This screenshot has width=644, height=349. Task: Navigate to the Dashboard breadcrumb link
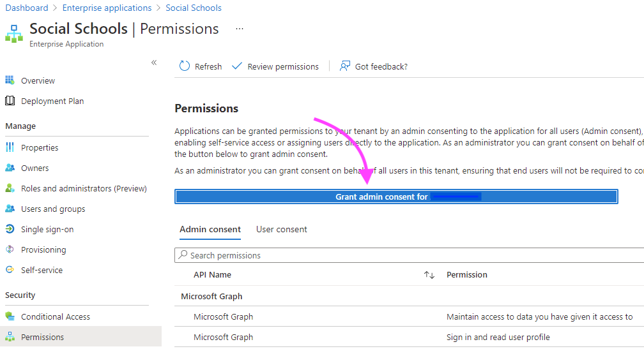pyautogui.click(x=27, y=8)
